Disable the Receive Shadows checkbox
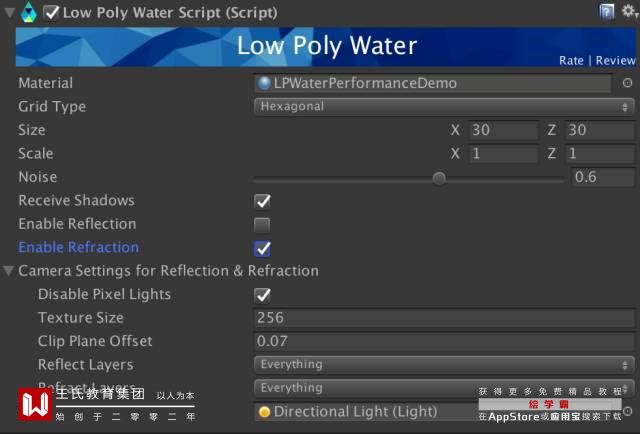Image resolution: width=640 pixels, height=434 pixels. click(x=262, y=201)
